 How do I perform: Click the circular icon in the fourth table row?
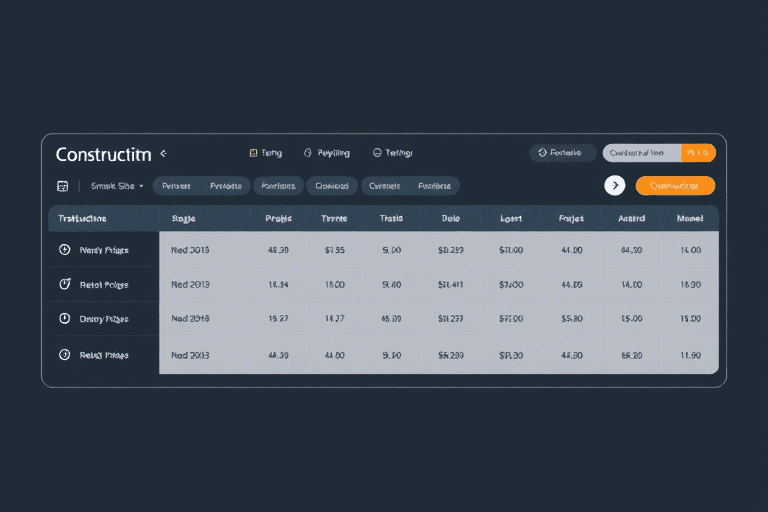(65, 355)
